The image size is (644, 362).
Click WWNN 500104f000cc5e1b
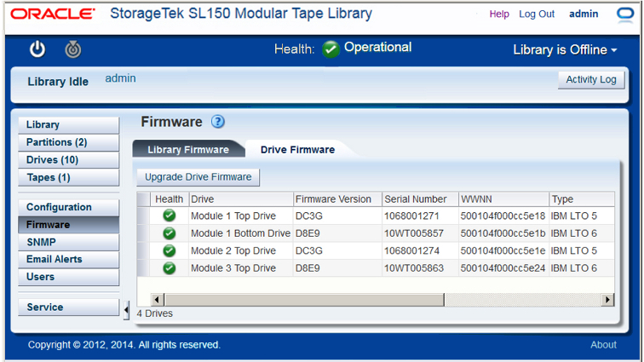click(503, 233)
